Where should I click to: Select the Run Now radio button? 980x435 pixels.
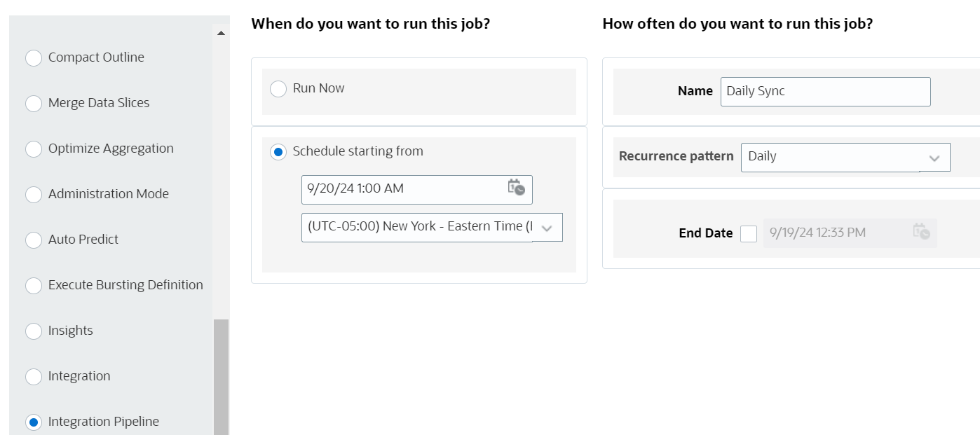pos(278,89)
